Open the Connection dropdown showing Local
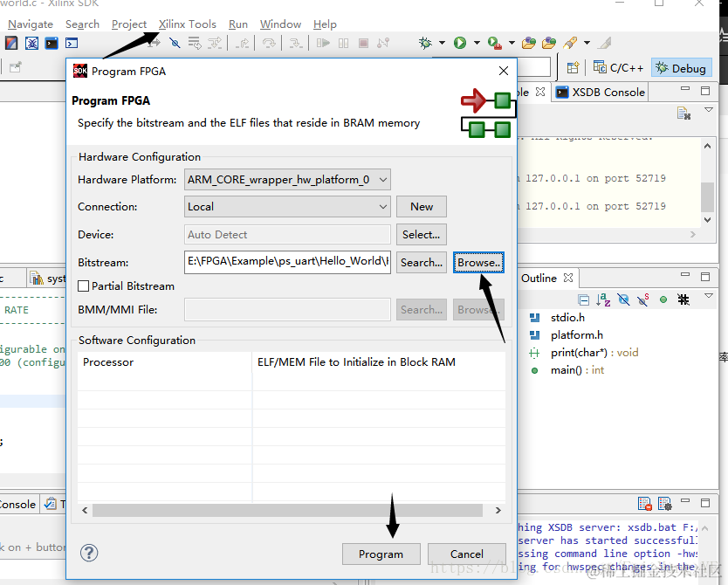 point(287,207)
